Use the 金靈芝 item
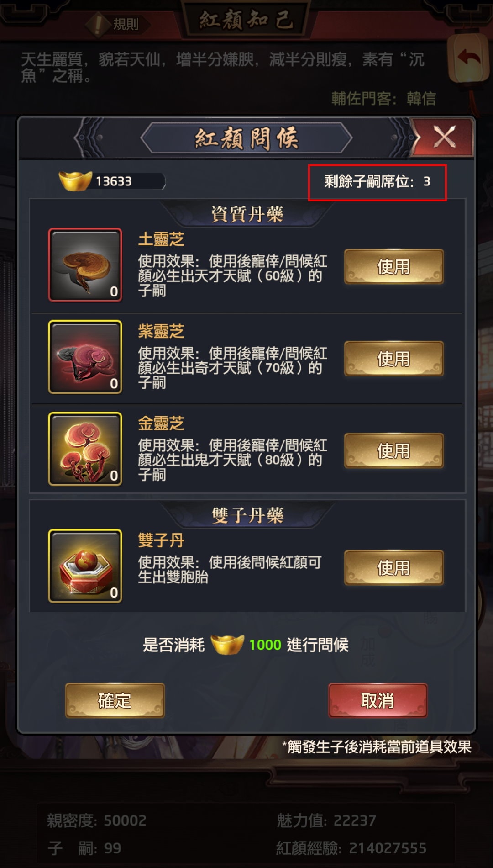This screenshot has height=868, width=493. click(394, 451)
